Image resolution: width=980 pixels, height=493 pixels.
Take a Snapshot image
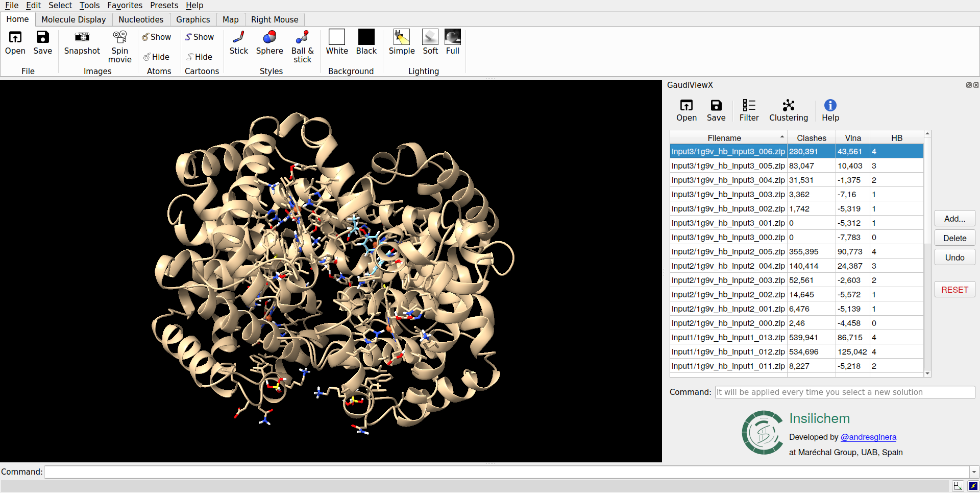[82, 42]
